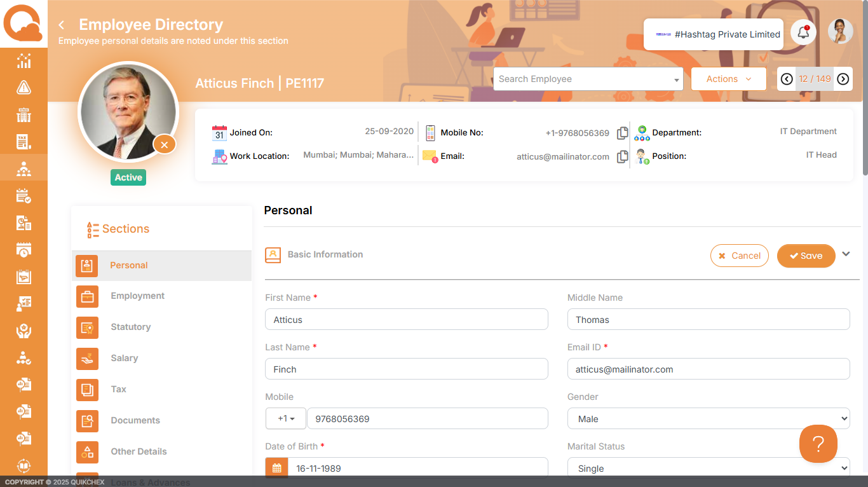Open the Gender dropdown showing Male
868x487 pixels.
(x=709, y=419)
